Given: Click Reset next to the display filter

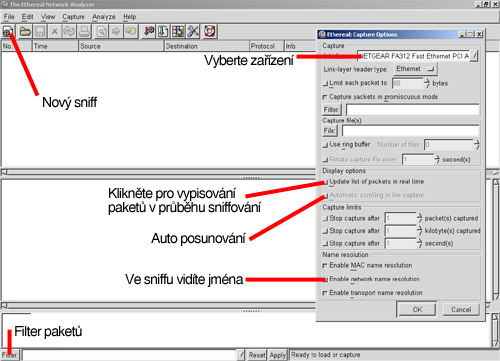Looking at the screenshot, I should 257,355.
